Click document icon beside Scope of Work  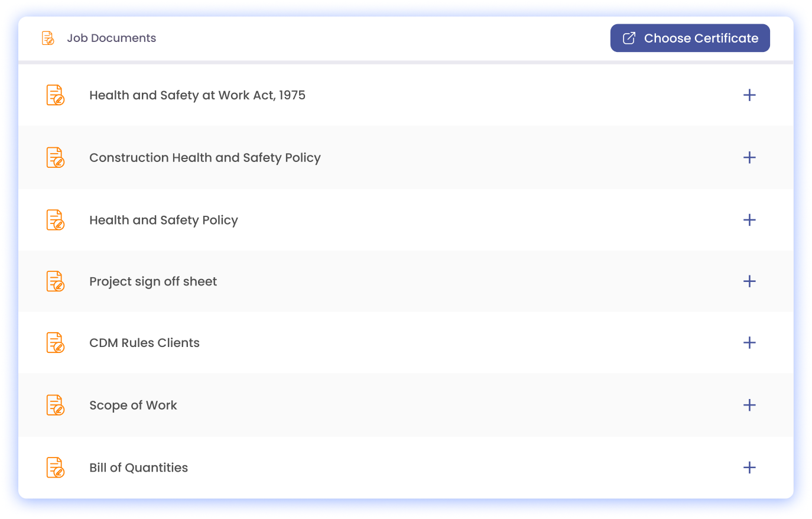(55, 406)
